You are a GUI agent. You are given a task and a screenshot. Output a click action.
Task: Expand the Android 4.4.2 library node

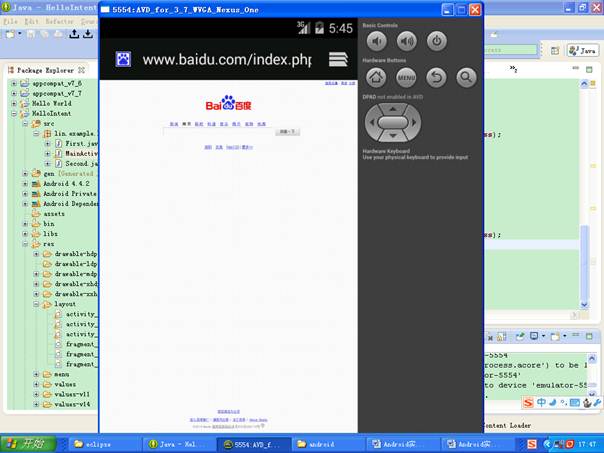click(25, 184)
